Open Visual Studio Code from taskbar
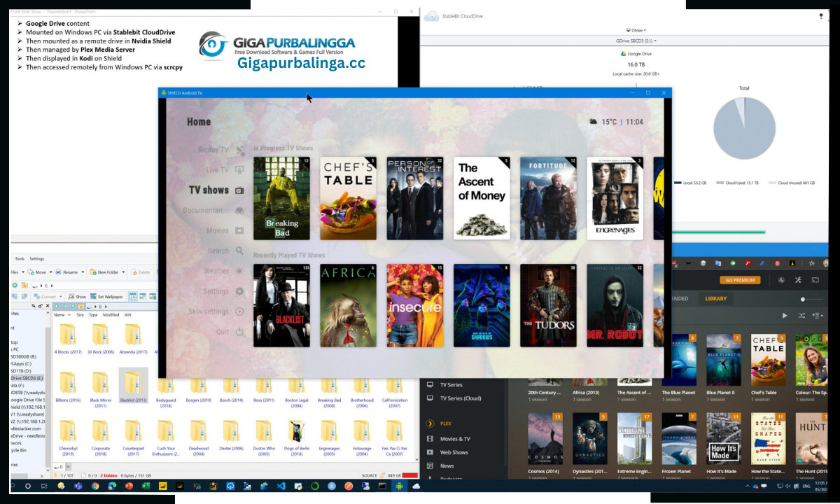Viewport: 840px width, 504px height. 281,486
